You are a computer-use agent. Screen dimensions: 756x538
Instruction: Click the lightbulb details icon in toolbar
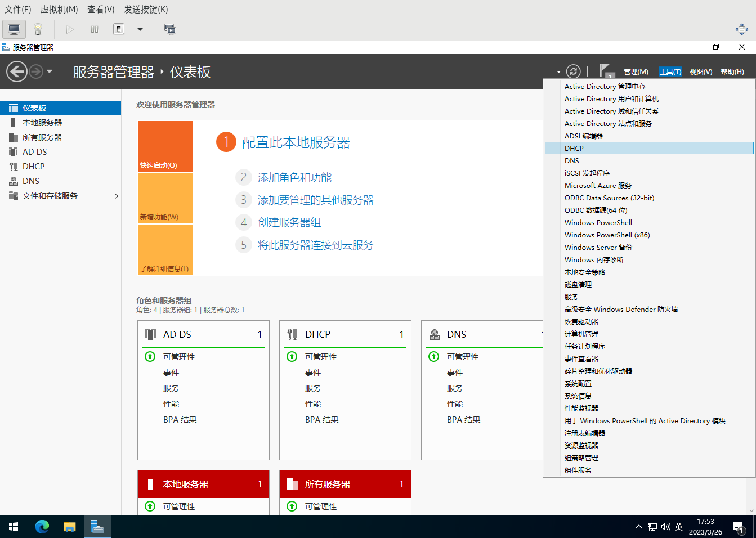pyautogui.click(x=38, y=29)
